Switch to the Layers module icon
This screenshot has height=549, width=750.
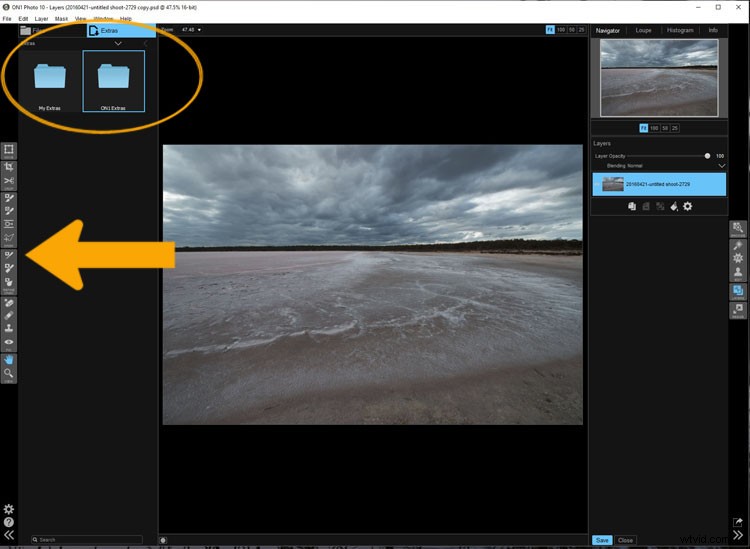[x=738, y=291]
